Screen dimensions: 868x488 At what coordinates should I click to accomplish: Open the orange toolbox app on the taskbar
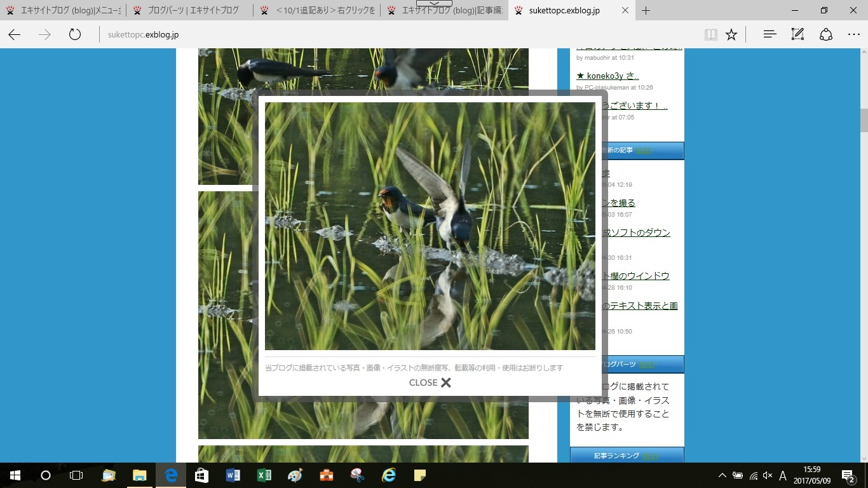point(326,475)
